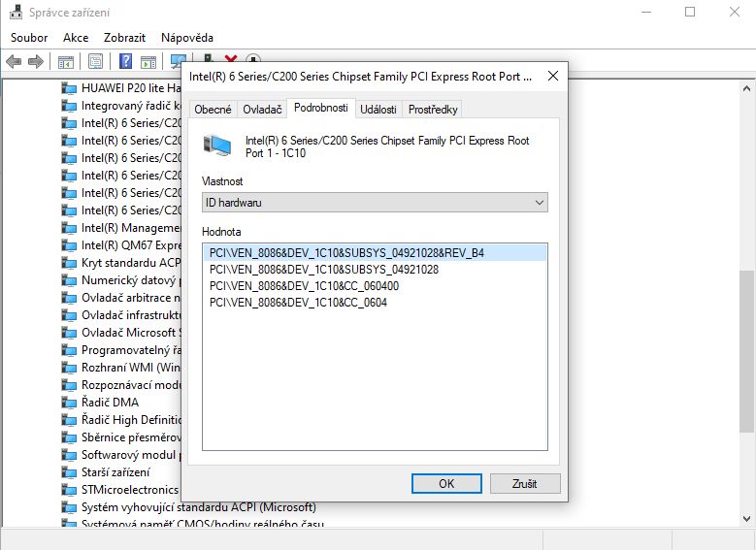Viewport: 756px width, 550px height.
Task: Select the Ovladač Microsoft device row
Action: [121, 332]
